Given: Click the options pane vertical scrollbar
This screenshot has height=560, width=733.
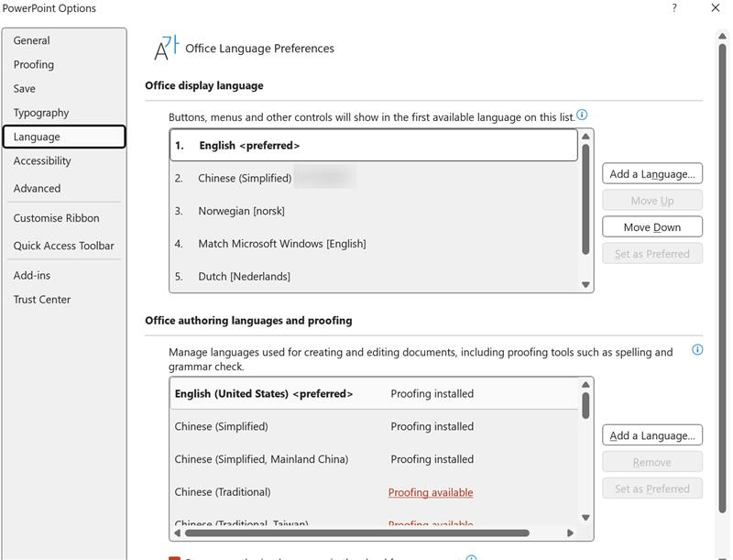Looking at the screenshot, I should [x=722, y=279].
